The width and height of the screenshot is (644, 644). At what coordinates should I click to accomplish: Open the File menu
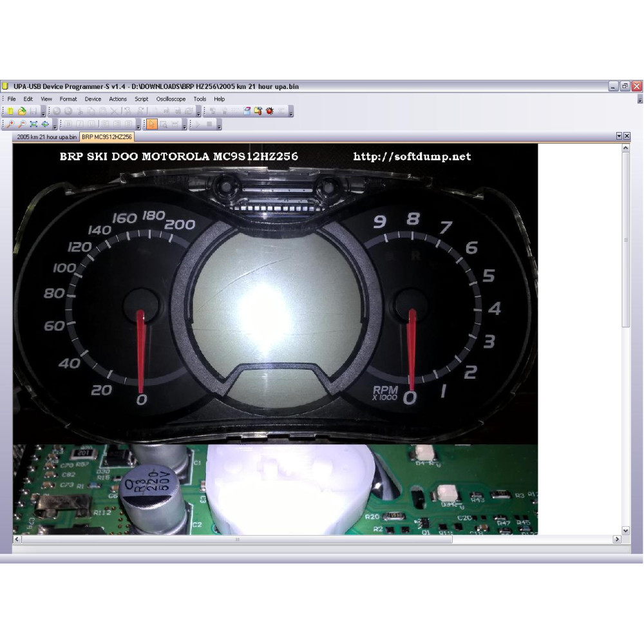click(x=12, y=99)
